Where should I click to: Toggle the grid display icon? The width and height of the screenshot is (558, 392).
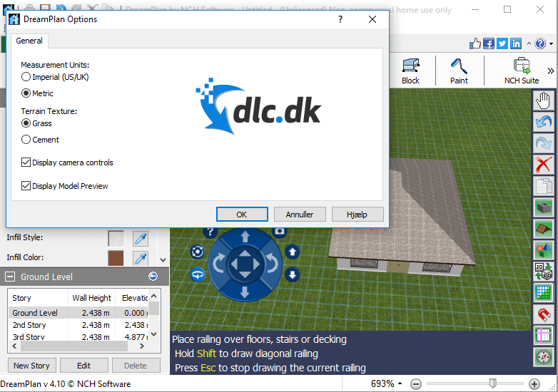pos(543,293)
